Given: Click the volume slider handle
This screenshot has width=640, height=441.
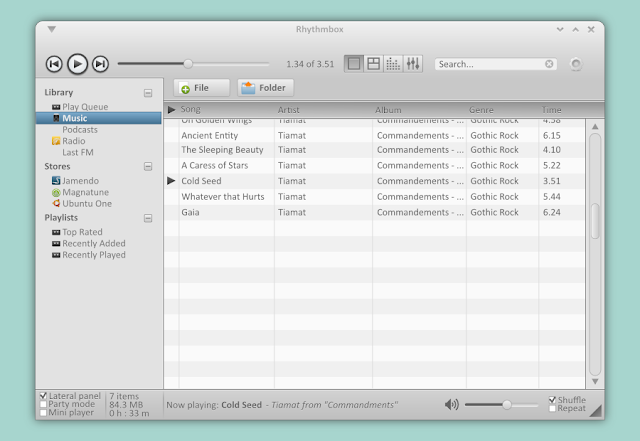Looking at the screenshot, I should [507, 405].
